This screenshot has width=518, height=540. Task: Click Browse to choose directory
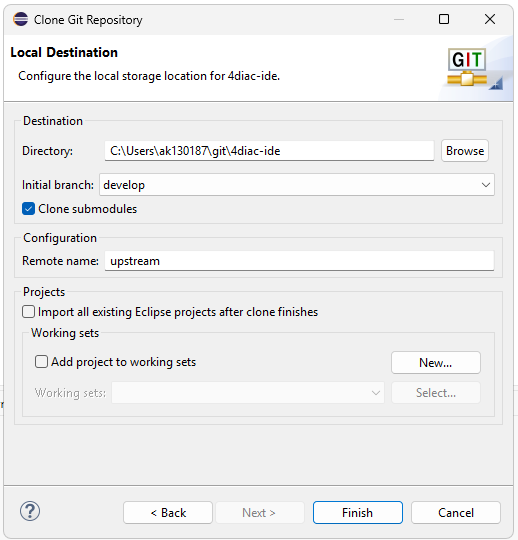(x=465, y=151)
